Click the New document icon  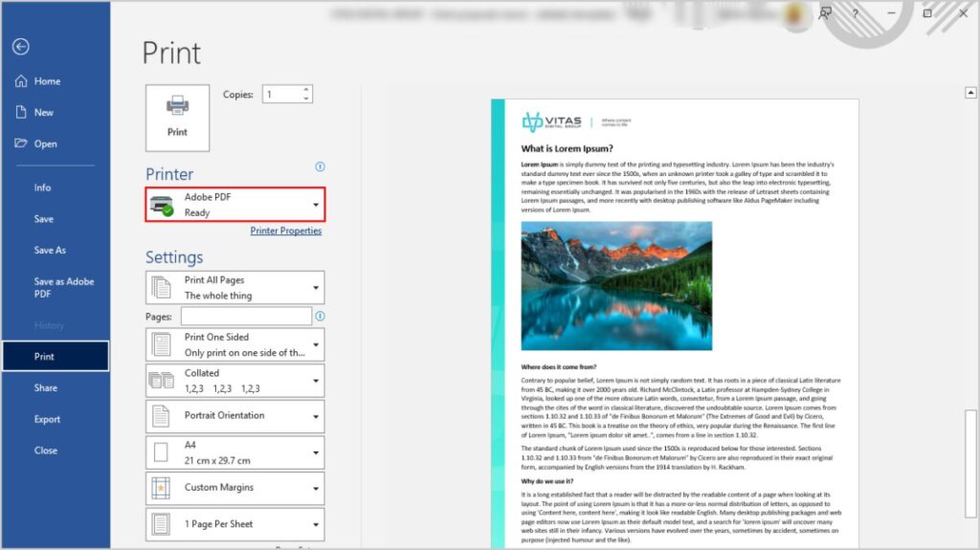[x=21, y=112]
